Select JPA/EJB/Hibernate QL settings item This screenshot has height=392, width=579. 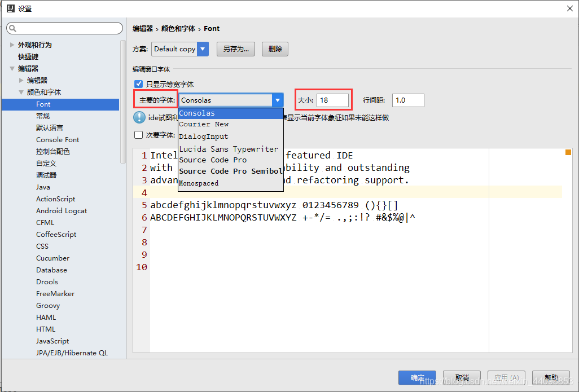(72, 353)
